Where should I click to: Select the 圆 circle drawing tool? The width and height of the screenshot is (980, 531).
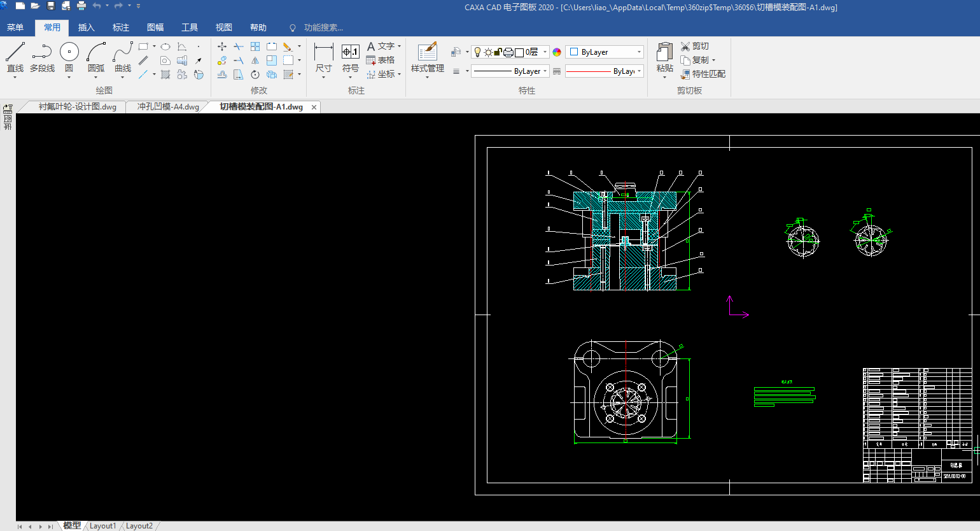pyautogui.click(x=69, y=53)
